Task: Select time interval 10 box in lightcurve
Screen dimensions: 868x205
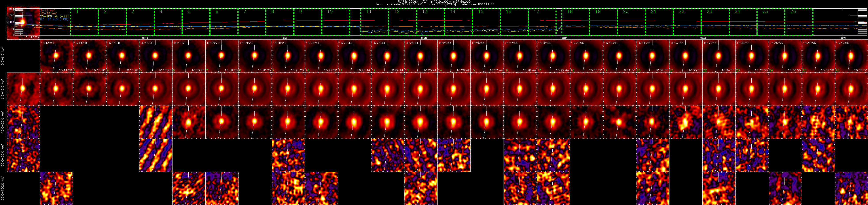Action: (x=336, y=22)
